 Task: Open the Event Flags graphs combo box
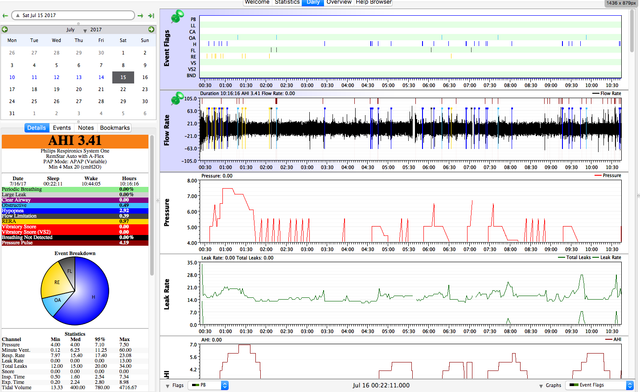(x=600, y=385)
